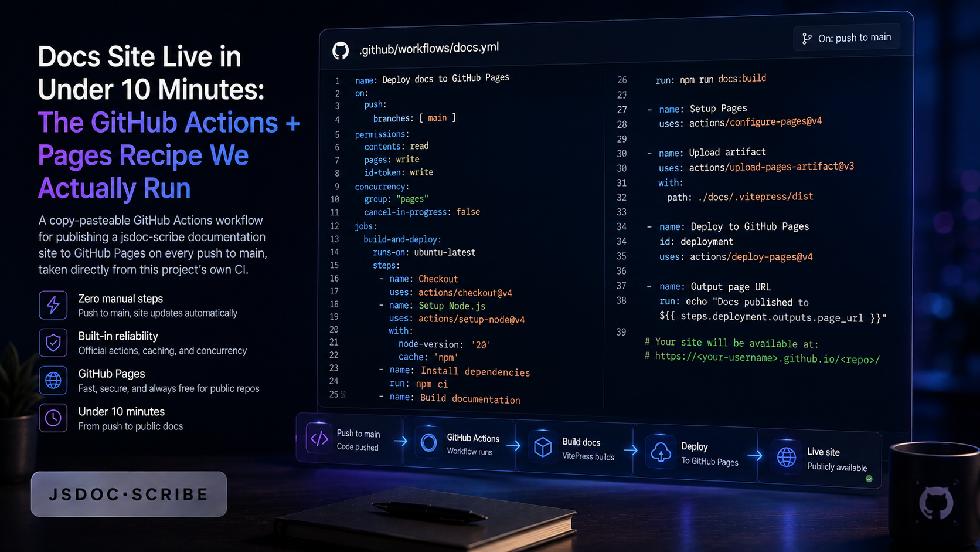The height and width of the screenshot is (552, 980).
Task: Select the 'name: Upload artifact' line
Action: point(712,153)
